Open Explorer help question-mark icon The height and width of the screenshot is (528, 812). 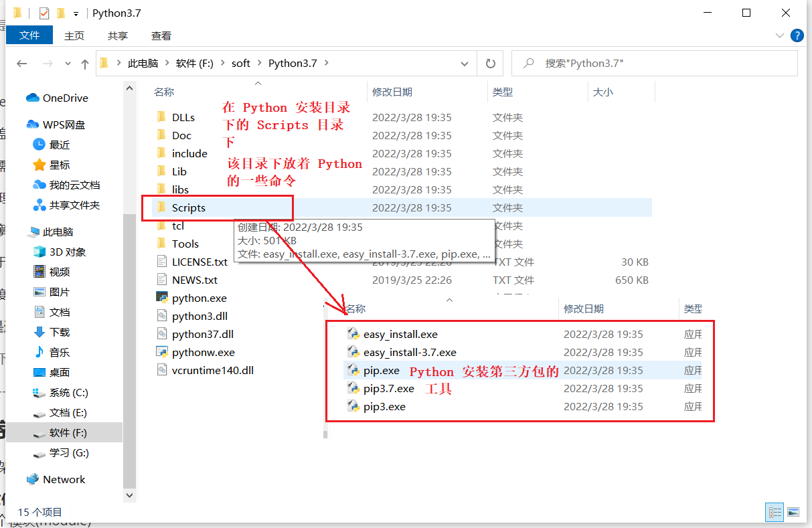tap(797, 35)
